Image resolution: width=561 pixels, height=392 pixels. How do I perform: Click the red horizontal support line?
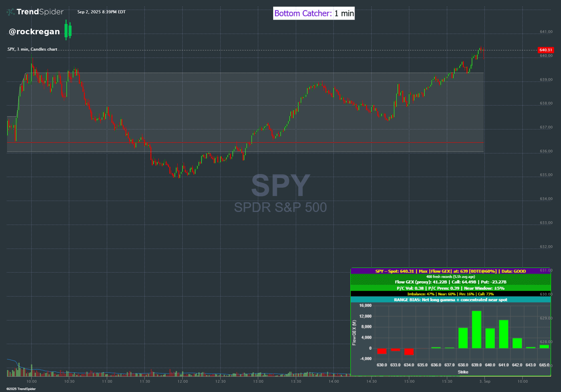(245, 142)
